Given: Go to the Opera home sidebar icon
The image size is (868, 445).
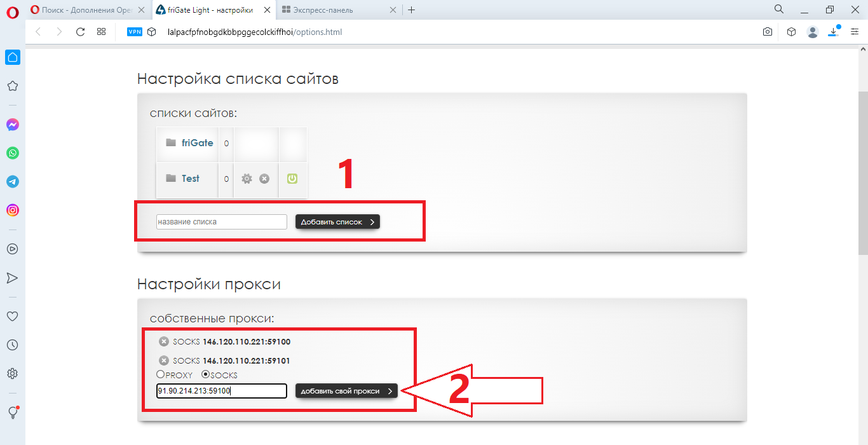Looking at the screenshot, I should point(13,57).
